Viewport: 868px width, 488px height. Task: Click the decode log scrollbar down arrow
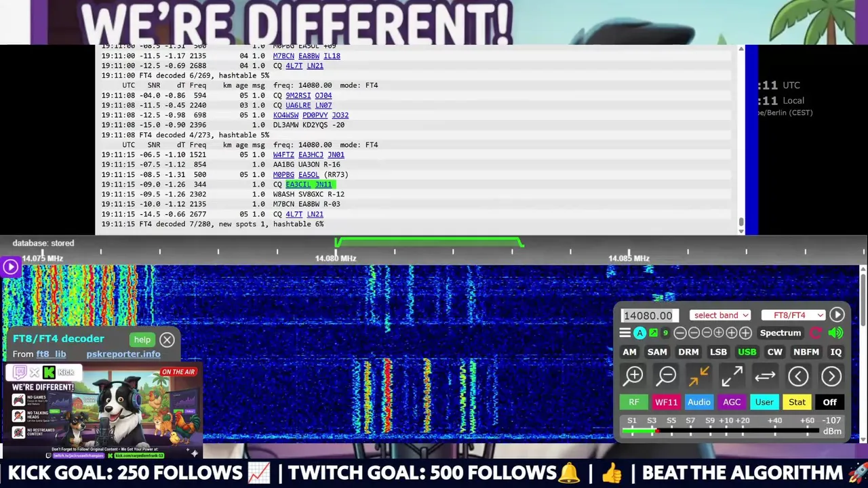741,231
